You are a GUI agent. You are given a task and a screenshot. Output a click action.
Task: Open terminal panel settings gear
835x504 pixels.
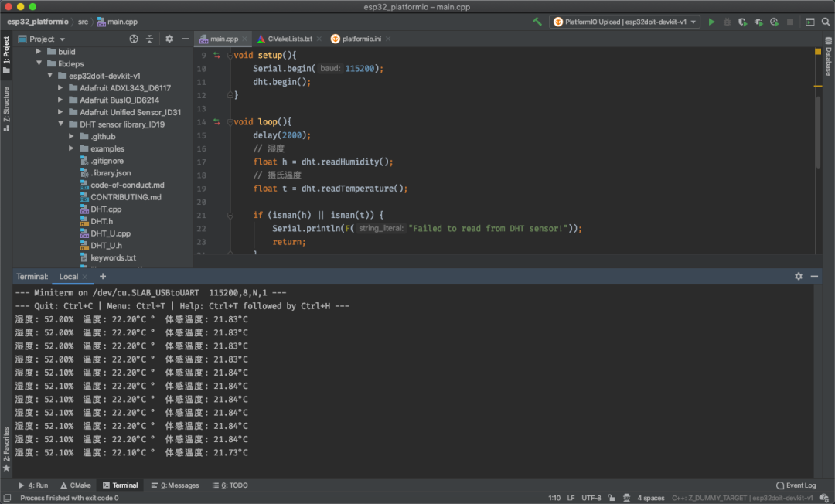(x=799, y=276)
